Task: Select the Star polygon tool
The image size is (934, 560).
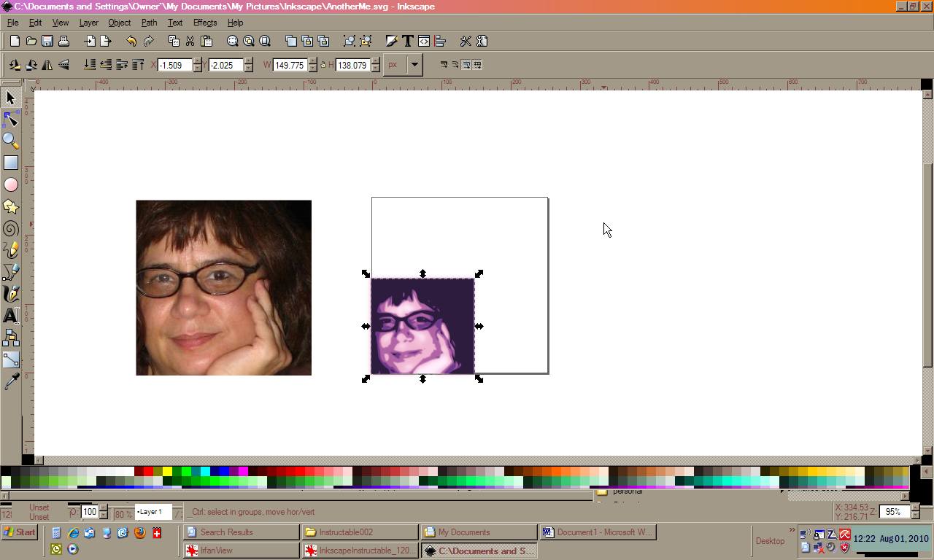Action: coord(10,206)
